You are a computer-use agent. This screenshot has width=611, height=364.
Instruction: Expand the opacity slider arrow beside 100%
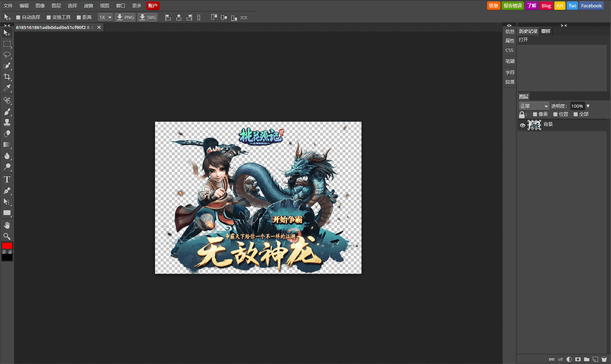click(x=588, y=106)
